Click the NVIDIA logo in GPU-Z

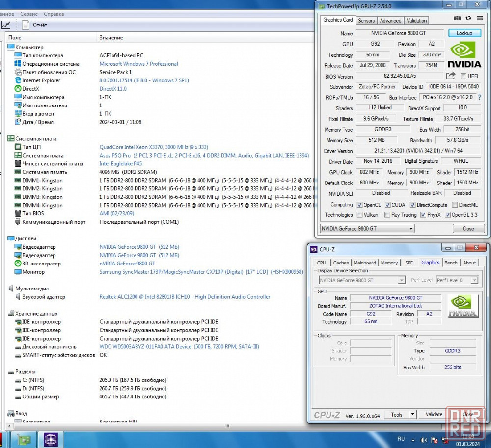[464, 55]
